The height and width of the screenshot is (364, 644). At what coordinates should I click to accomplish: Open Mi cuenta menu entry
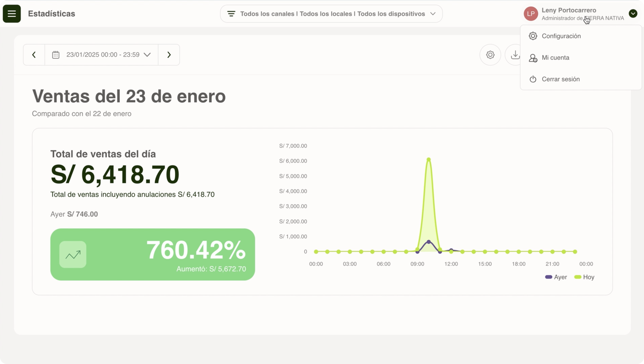tap(555, 58)
